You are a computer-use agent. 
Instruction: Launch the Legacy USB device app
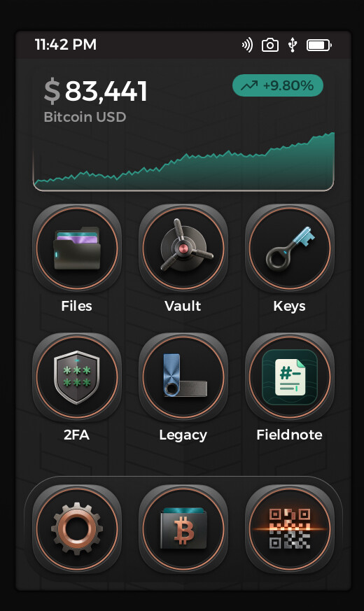[x=183, y=377]
